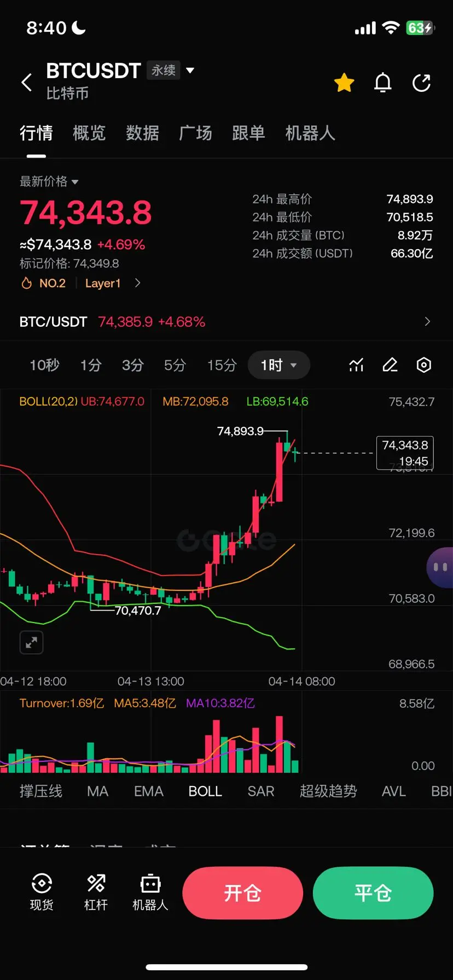Tap Turnover:1.69亿 volume label
Screen dimensions: 453x980
click(x=62, y=703)
